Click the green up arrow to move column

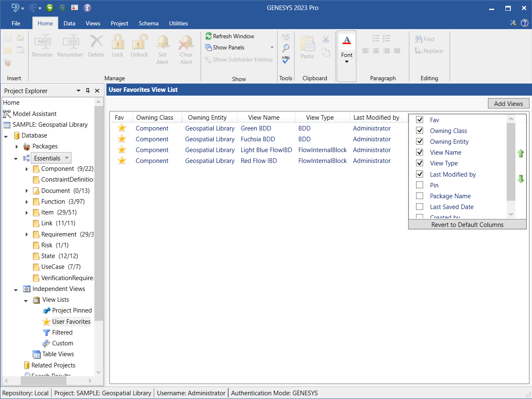click(x=520, y=153)
